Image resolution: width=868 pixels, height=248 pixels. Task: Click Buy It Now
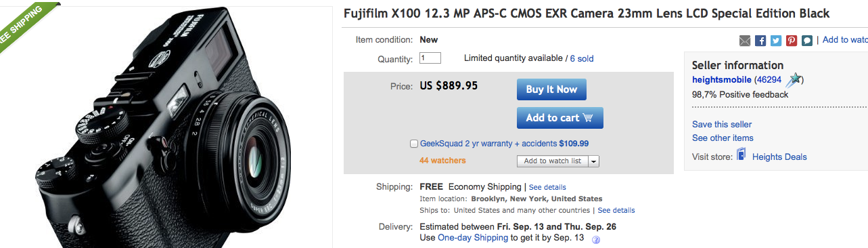[x=551, y=89]
